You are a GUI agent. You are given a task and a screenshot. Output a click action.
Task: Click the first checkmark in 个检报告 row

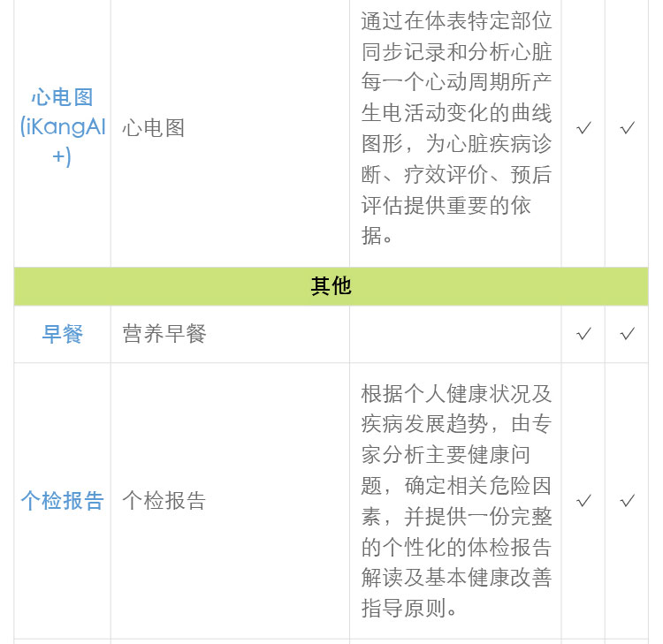click(583, 501)
